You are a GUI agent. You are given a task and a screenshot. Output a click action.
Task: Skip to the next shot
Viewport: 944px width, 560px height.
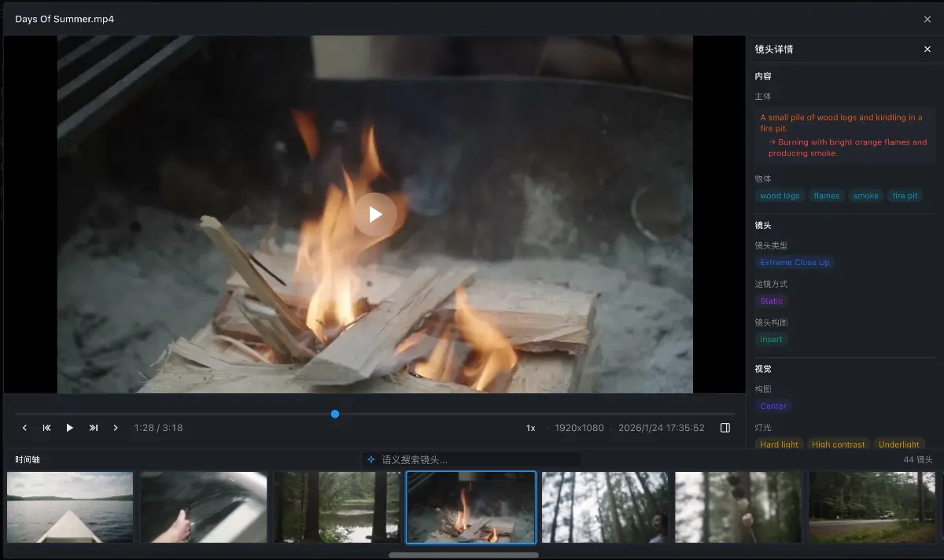93,428
